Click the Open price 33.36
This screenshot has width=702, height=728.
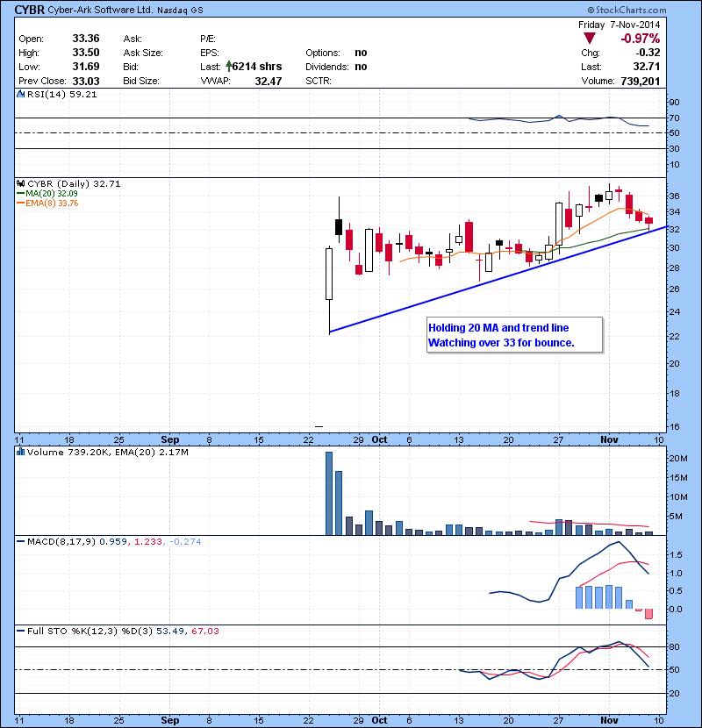click(86, 39)
